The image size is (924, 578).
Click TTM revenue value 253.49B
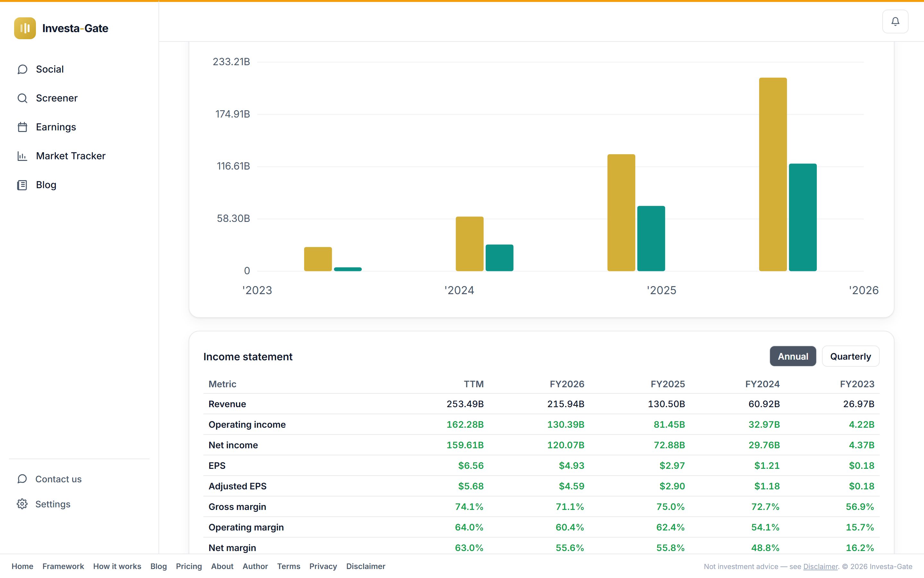click(x=465, y=404)
